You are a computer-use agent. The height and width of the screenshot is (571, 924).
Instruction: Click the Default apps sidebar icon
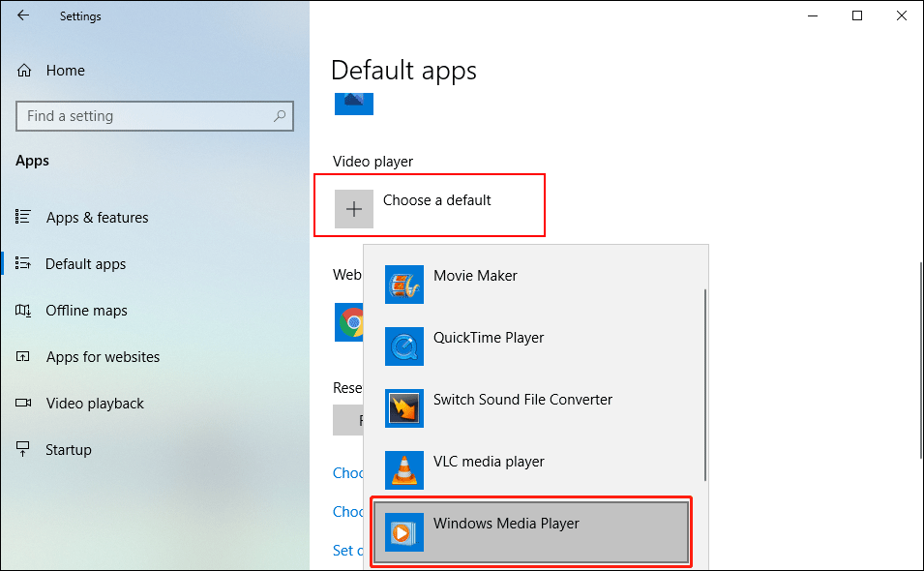(23, 263)
